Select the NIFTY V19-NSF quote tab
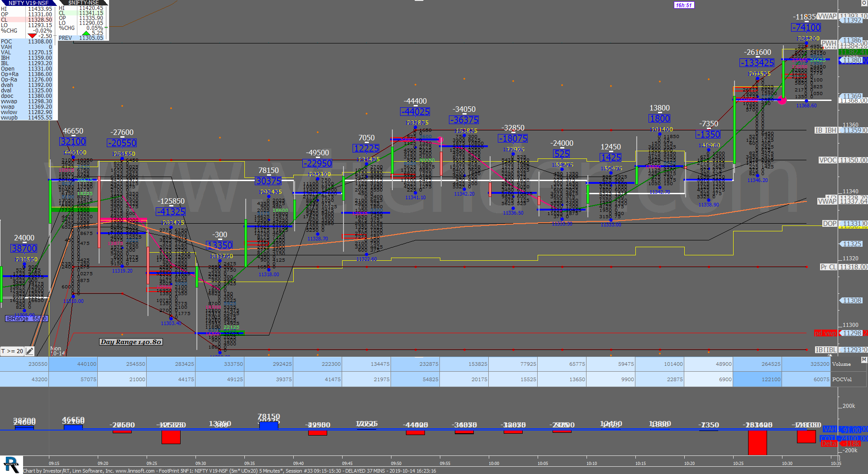Viewport: 868px width, 474px height. tap(28, 3)
